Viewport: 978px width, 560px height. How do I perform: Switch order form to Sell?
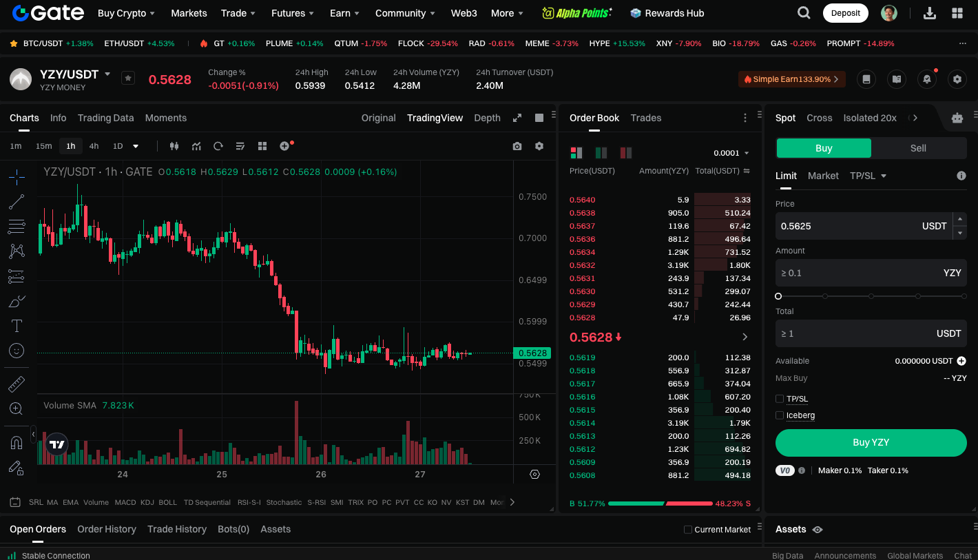click(x=919, y=148)
